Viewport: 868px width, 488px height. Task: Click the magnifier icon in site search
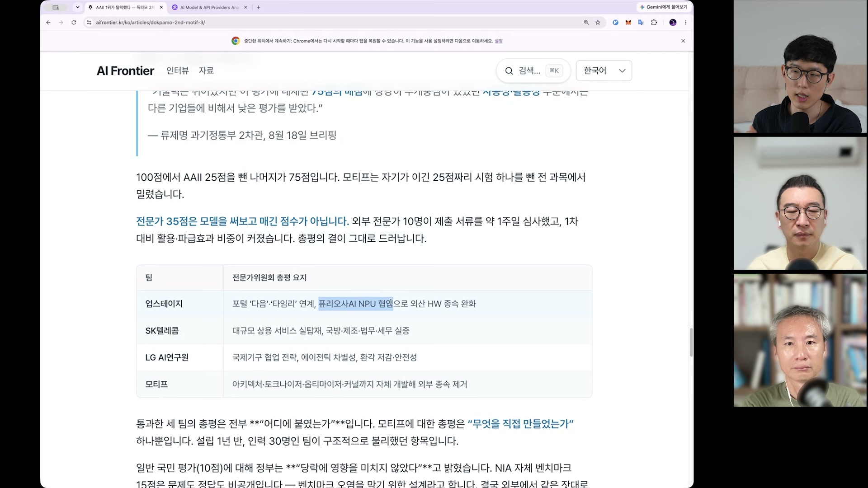[x=509, y=71]
